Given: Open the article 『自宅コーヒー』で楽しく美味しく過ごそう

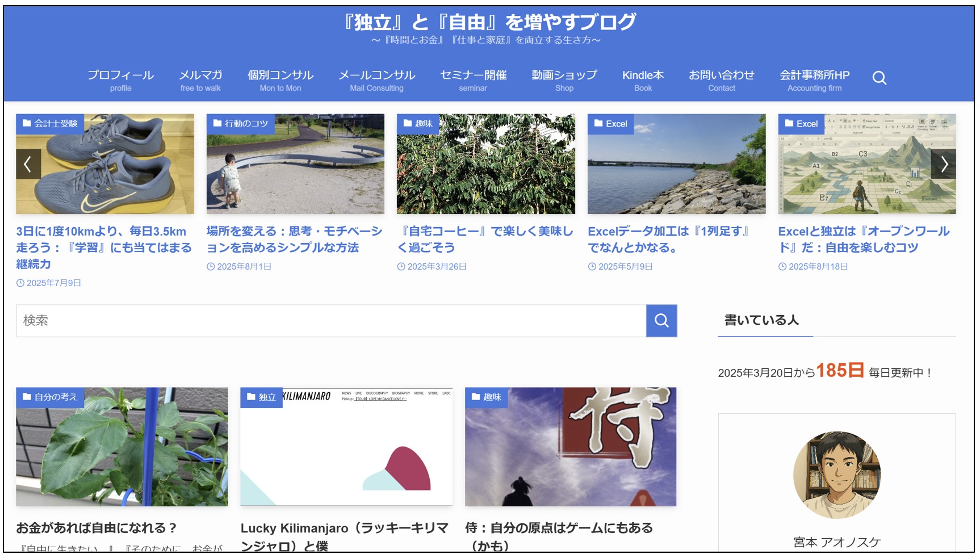Looking at the screenshot, I should [485, 240].
